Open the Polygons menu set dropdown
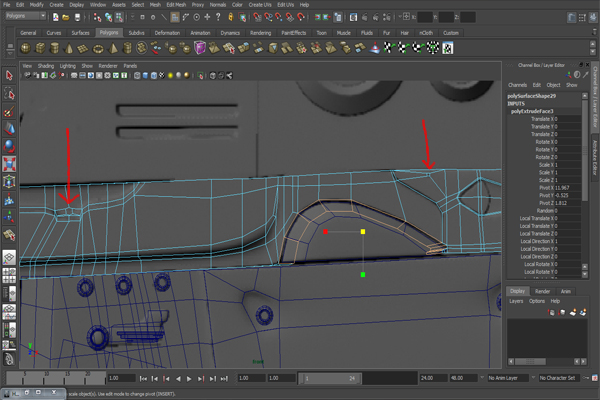This screenshot has width=600, height=400. click(26, 16)
